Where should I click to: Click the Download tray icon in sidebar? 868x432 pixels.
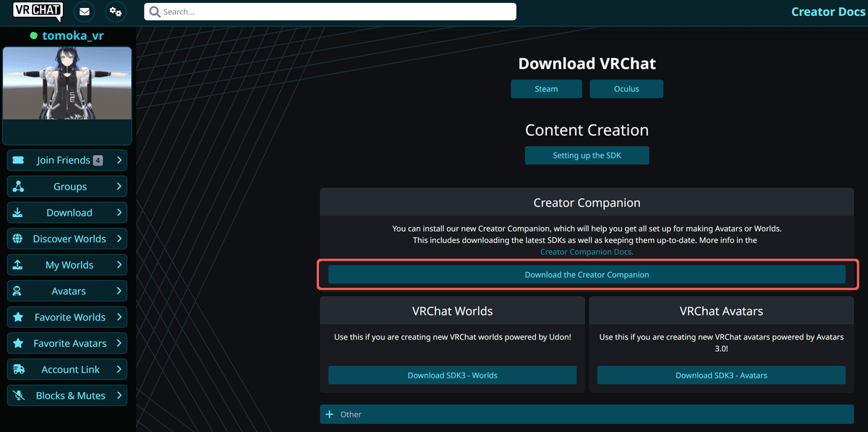click(x=18, y=212)
